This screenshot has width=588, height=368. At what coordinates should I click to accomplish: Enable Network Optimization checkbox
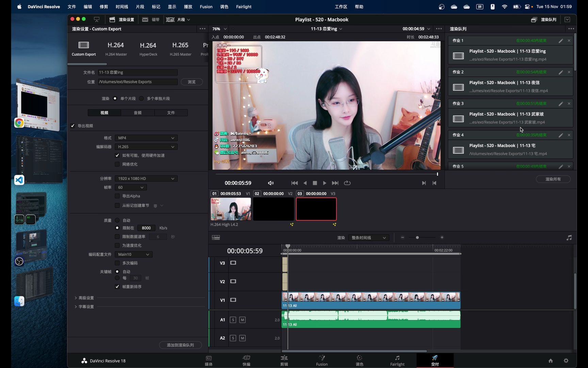(117, 164)
